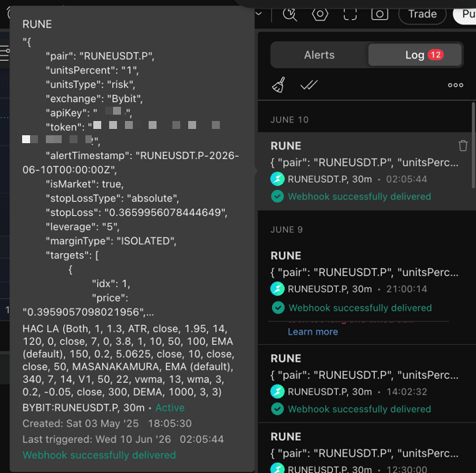Click the symbol logo on 02:05:44 entry
This screenshot has width=476, height=473.
click(x=278, y=179)
